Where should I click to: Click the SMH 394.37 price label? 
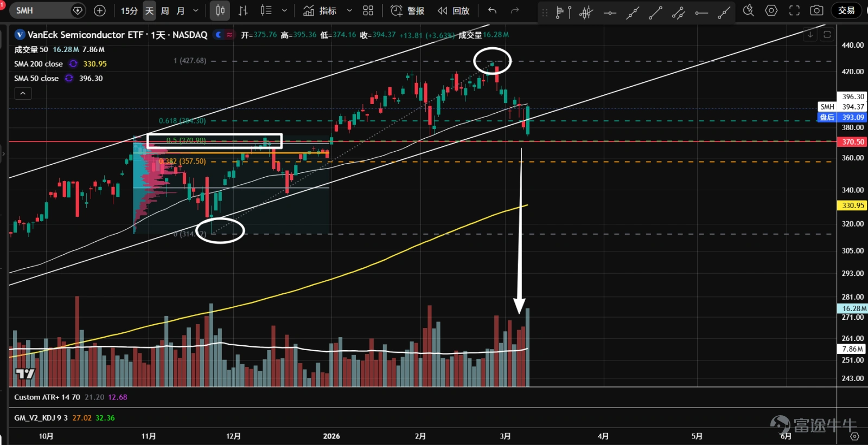click(x=843, y=107)
